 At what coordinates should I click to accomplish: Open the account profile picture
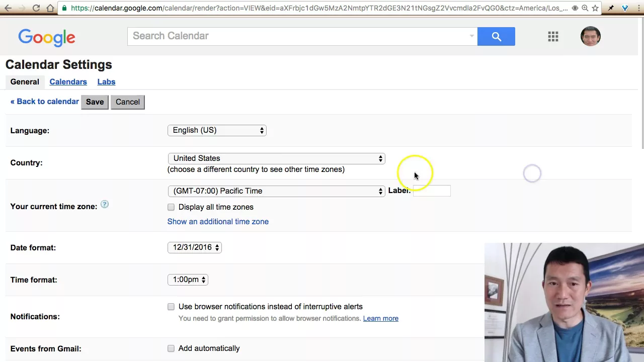590,36
